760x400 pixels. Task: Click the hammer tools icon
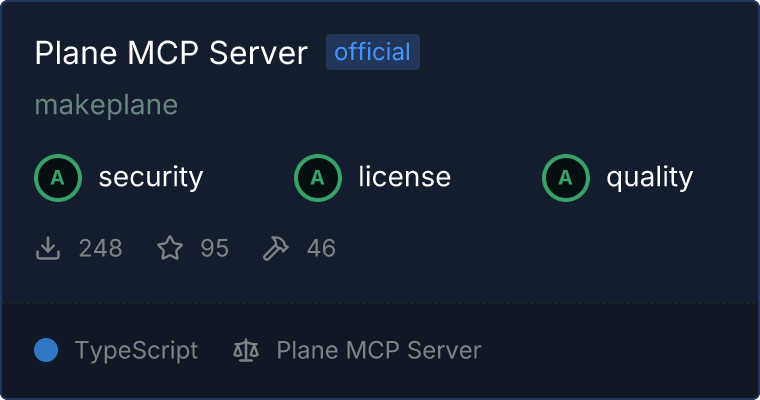click(x=275, y=248)
